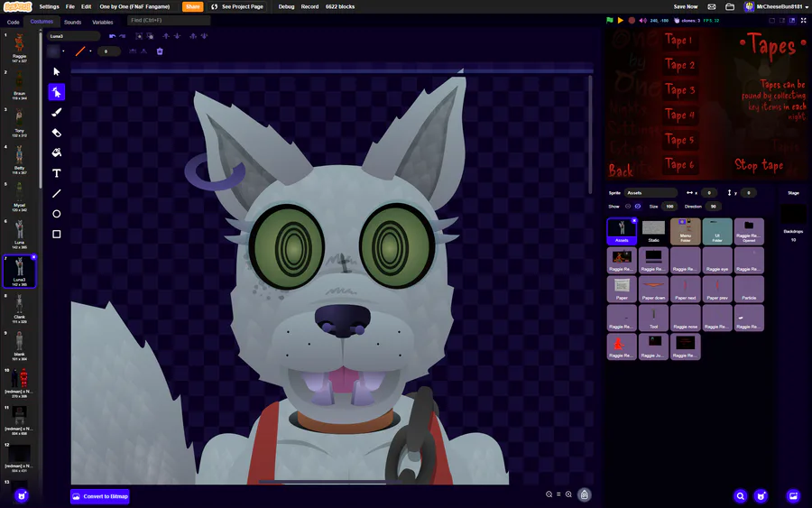This screenshot has width=812, height=508.
Task: Move selection forward one layer
Action: 166,36
